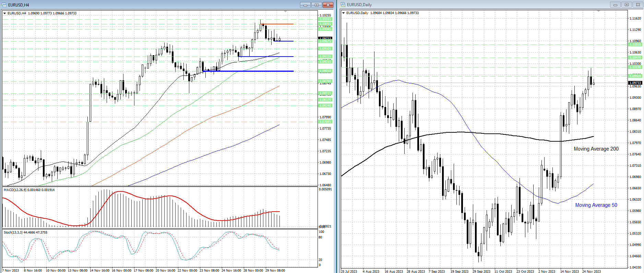Click the Stoch(13,3,3) indicator label

(13, 233)
